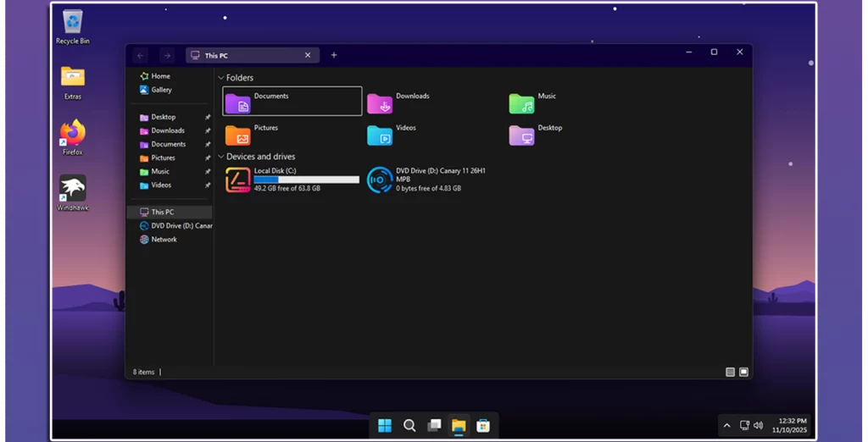Go back to previous location

click(141, 56)
